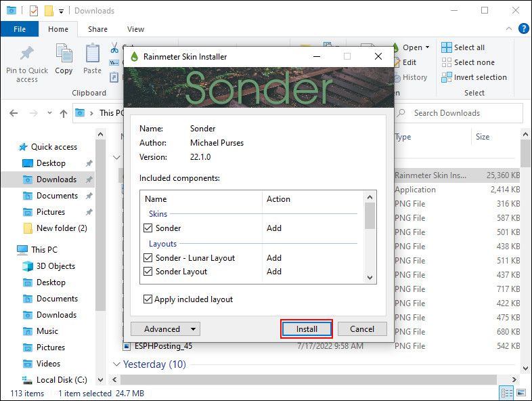Switch to Large icons view in status bar

[x=521, y=393]
